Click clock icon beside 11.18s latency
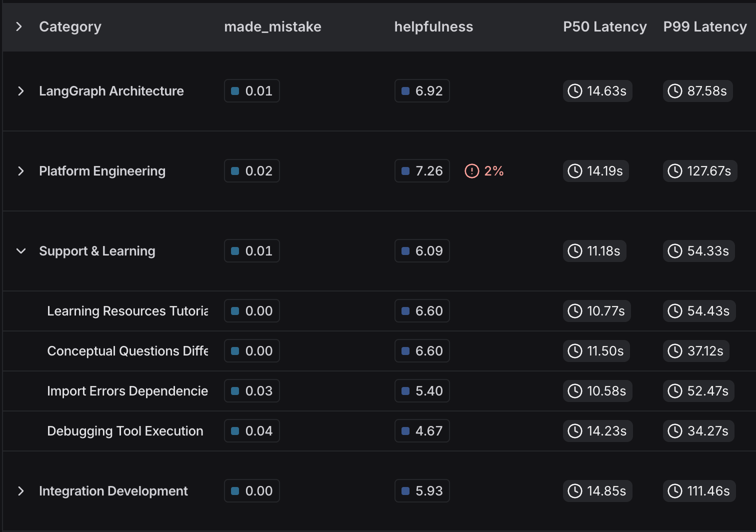 tap(575, 251)
